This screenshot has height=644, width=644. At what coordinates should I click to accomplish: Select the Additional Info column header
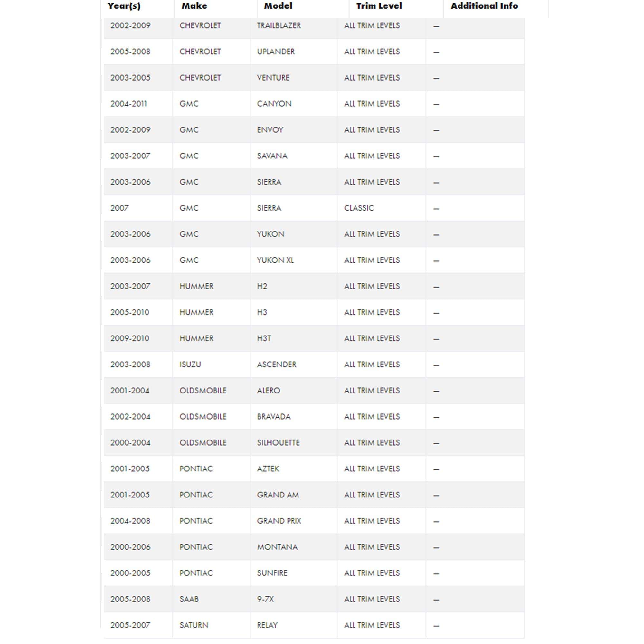[484, 6]
